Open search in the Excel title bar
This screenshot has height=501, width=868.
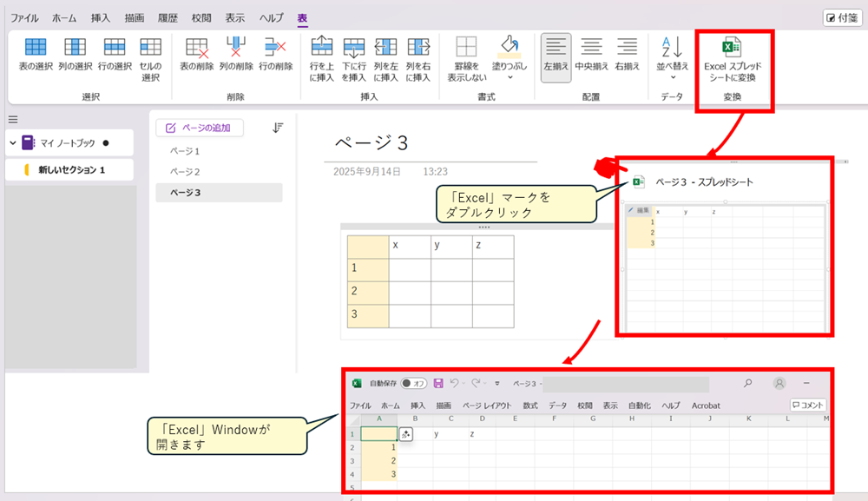point(748,383)
